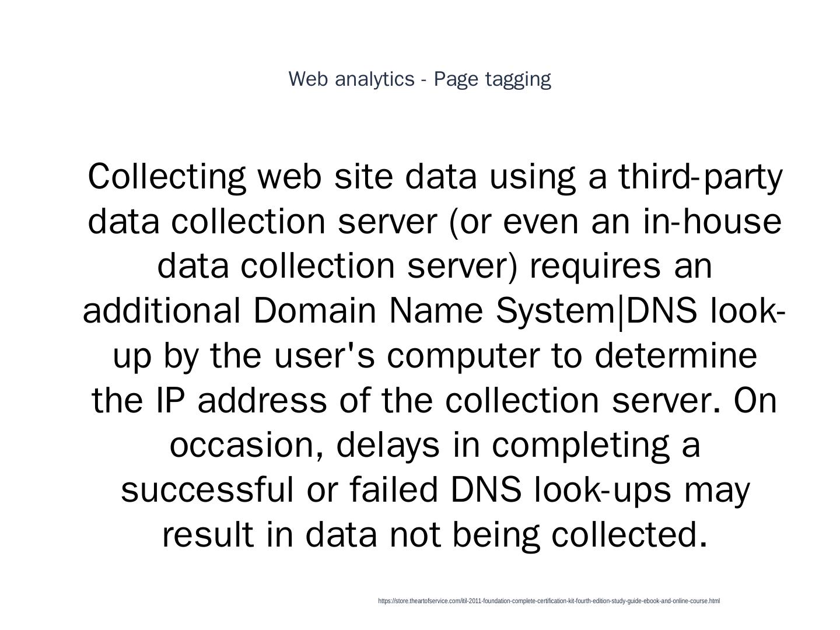Viewport: 840px width, 630px height.
Task: Open the store.theartofservice.com link at the bottom
Action: click(x=548, y=601)
